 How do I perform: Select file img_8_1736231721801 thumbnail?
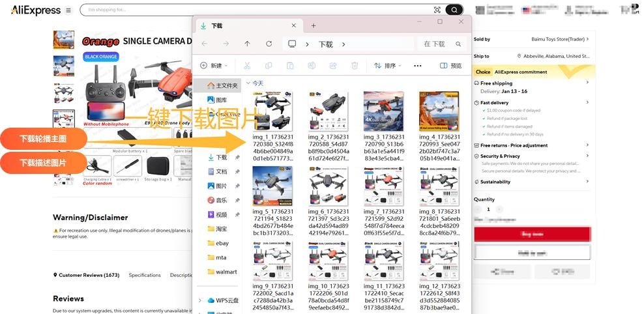tap(439, 186)
